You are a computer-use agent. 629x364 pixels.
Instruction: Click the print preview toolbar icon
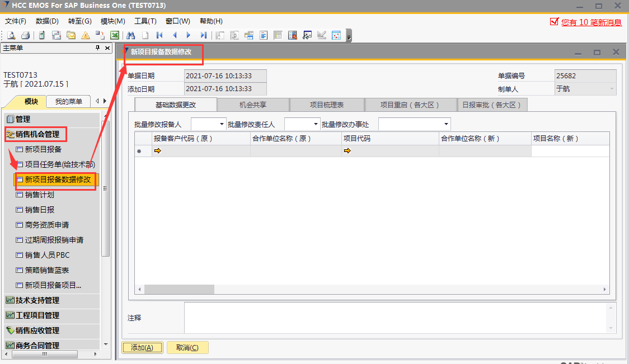pos(11,35)
